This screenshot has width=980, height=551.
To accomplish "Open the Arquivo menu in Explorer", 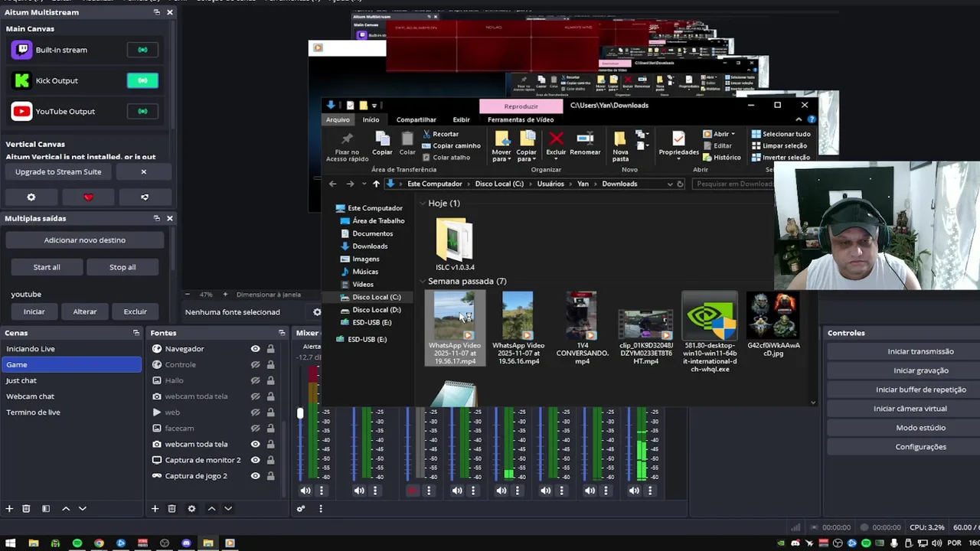I will point(338,119).
